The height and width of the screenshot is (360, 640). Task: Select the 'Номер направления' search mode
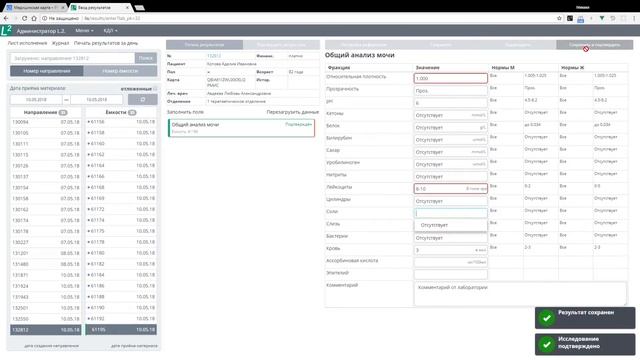(47, 71)
